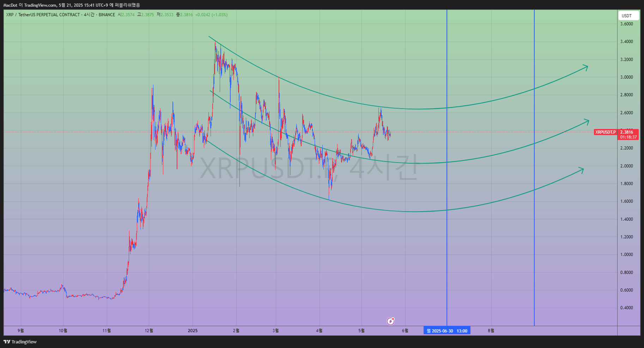Click the MacDot publisher name in header

(x=10, y=5)
